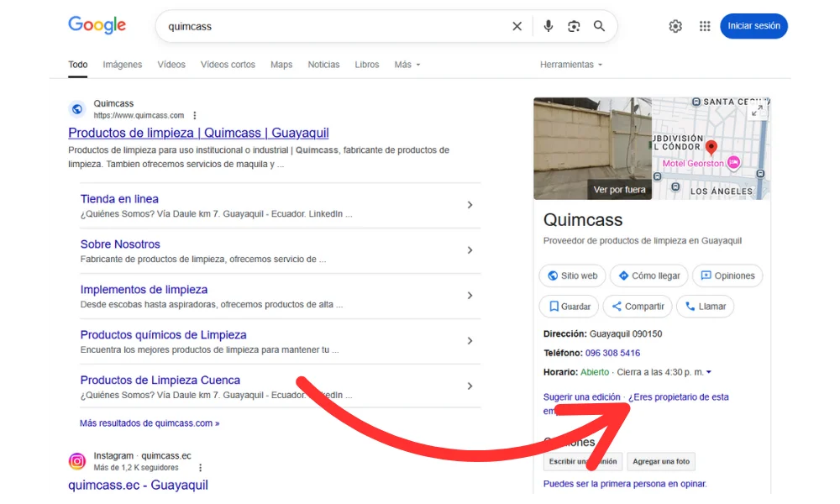The width and height of the screenshot is (840, 504).
Task: Open the Maps tab
Action: (x=281, y=65)
